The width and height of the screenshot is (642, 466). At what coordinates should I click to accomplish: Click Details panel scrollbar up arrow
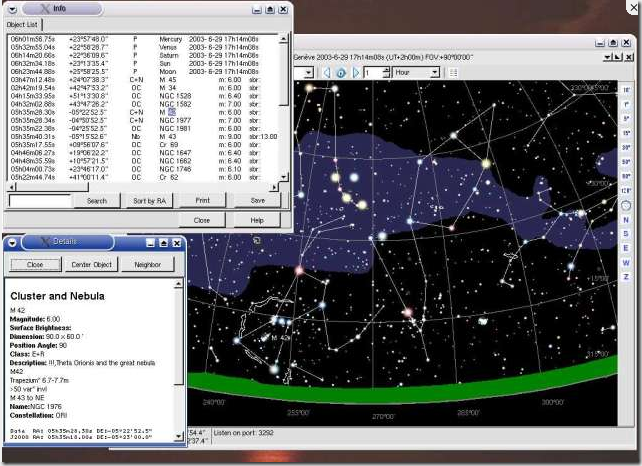coord(179,284)
